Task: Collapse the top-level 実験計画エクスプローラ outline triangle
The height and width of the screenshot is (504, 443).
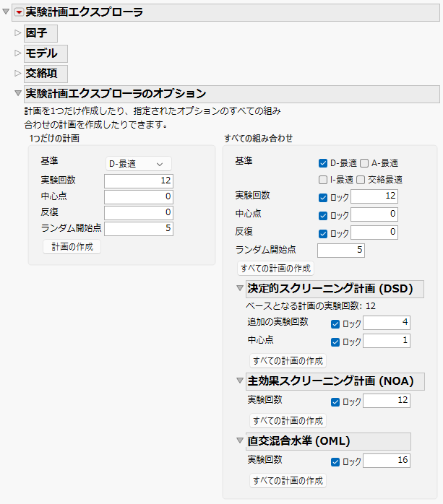Action: 6,12
